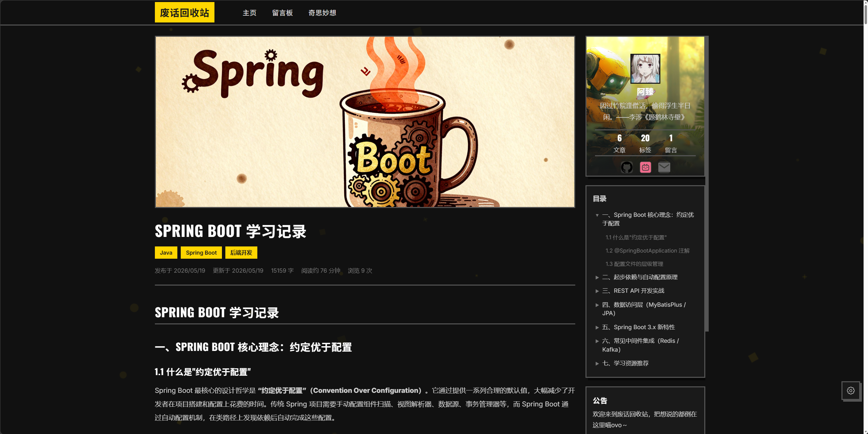Click the sidebar scrollbar beside the 目录 panel
The height and width of the screenshot is (434, 868).
pyautogui.click(x=707, y=184)
